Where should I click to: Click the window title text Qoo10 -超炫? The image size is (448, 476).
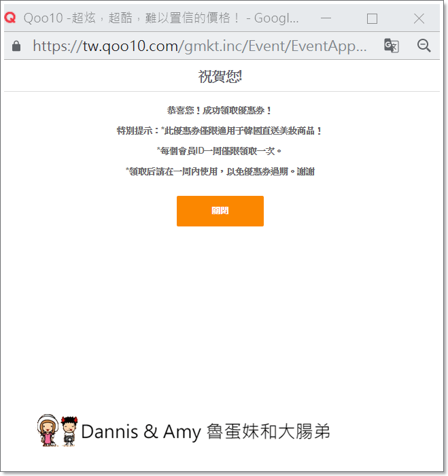(x=60, y=18)
